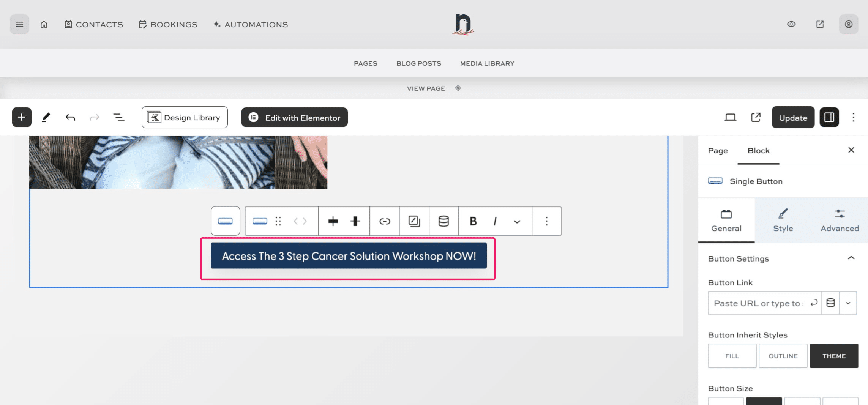Toggle the settings sidebar panel
868x405 pixels.
click(829, 117)
